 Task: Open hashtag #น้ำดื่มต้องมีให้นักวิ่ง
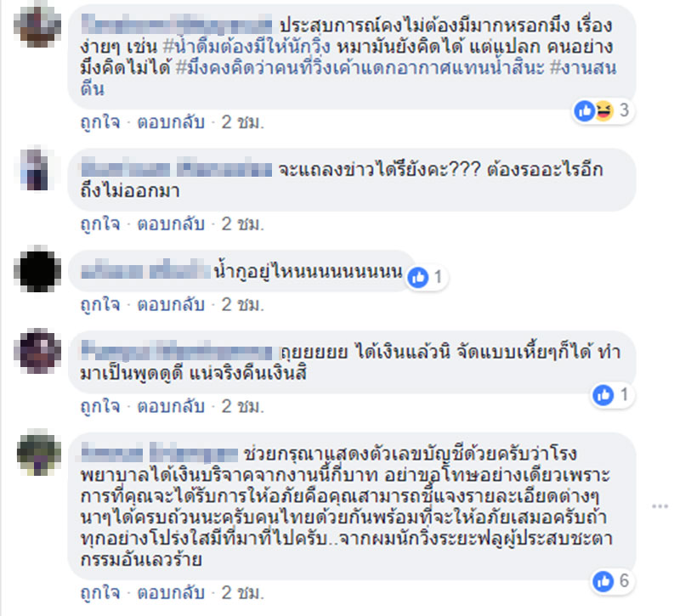[x=246, y=47]
